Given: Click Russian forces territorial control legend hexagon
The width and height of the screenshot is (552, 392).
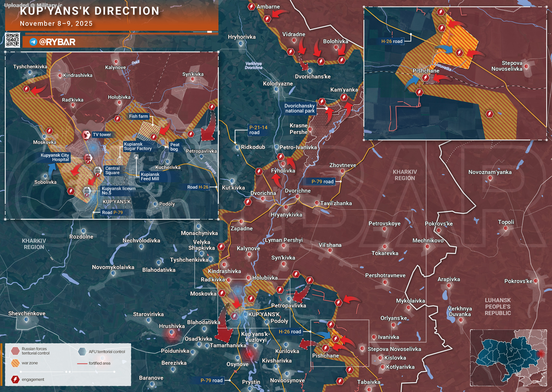Looking at the screenshot, I should pyautogui.click(x=16, y=351).
